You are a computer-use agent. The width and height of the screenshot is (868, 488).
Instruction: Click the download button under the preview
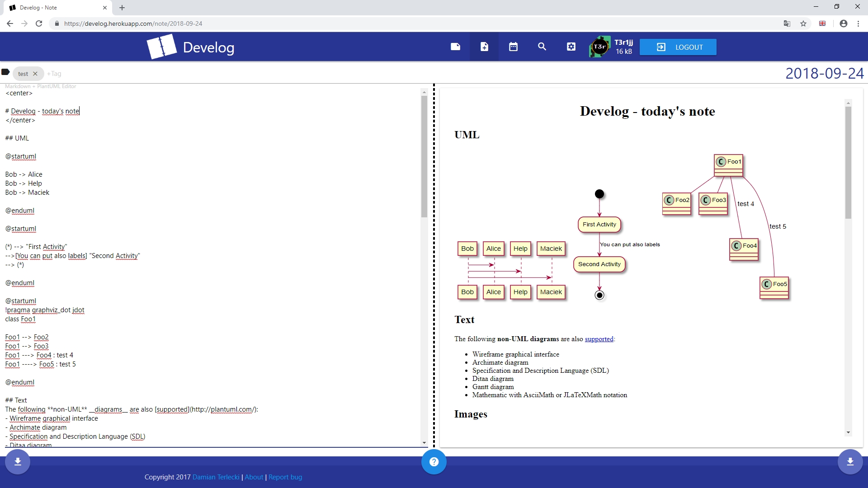(850, 461)
